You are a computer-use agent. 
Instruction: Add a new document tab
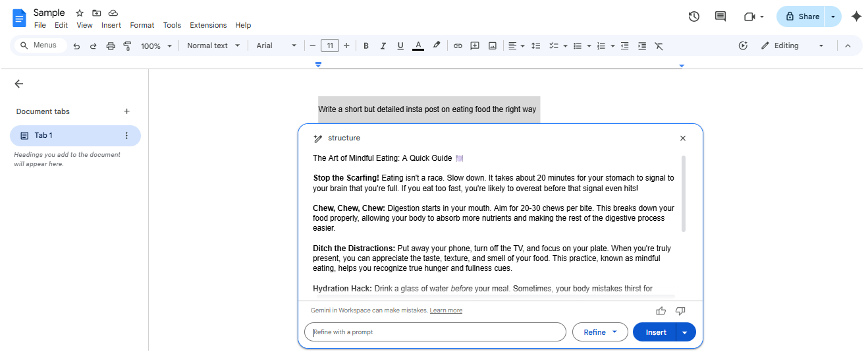coord(127,111)
